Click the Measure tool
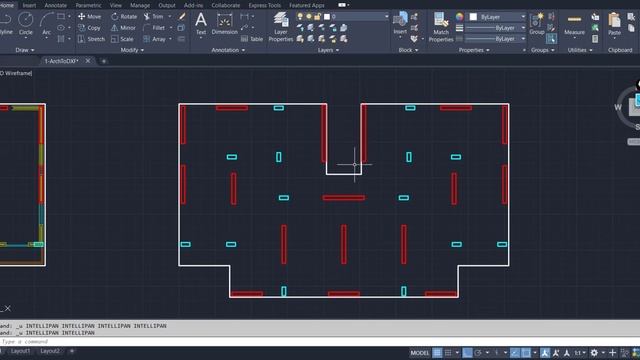The image size is (640, 360). (x=574, y=24)
